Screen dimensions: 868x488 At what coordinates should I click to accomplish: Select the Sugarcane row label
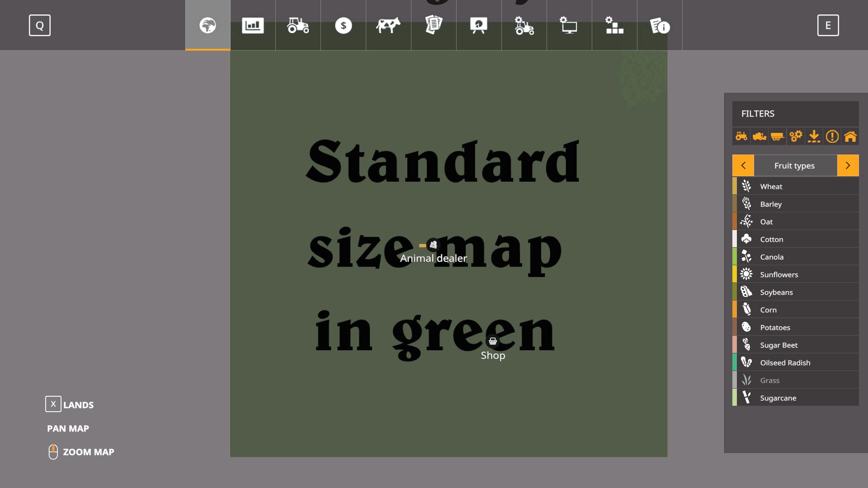778,398
